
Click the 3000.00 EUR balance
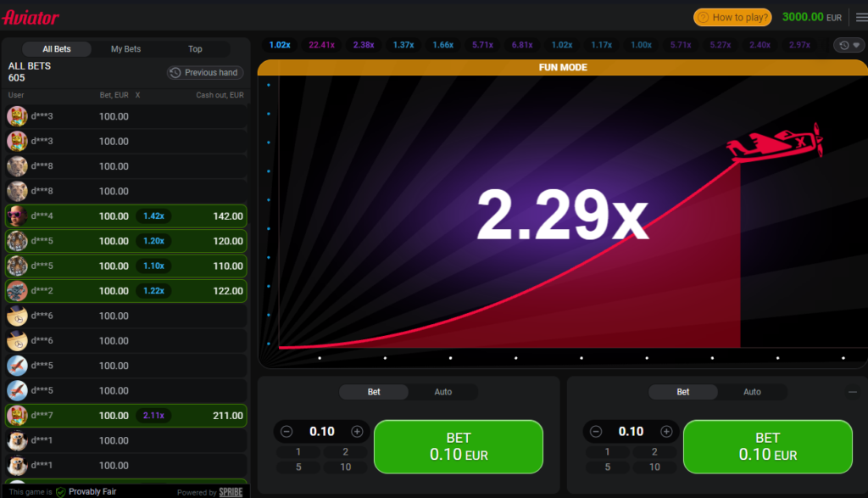(811, 17)
